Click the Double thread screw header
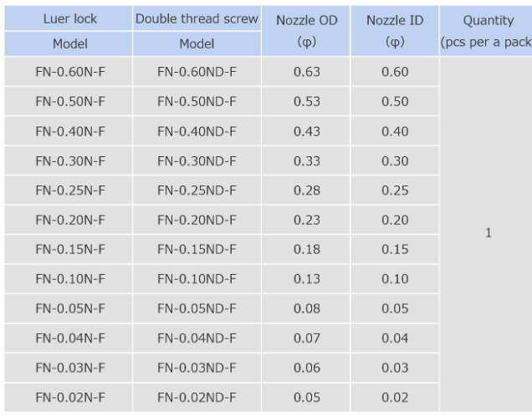Screen dimensions: 532x417 pyautogui.click(x=197, y=19)
